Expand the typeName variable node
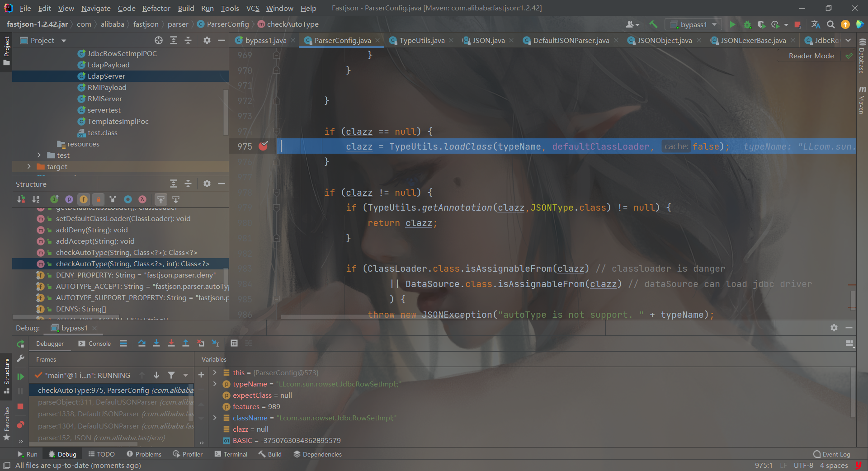Viewport: 868px width, 471px height. click(x=215, y=384)
